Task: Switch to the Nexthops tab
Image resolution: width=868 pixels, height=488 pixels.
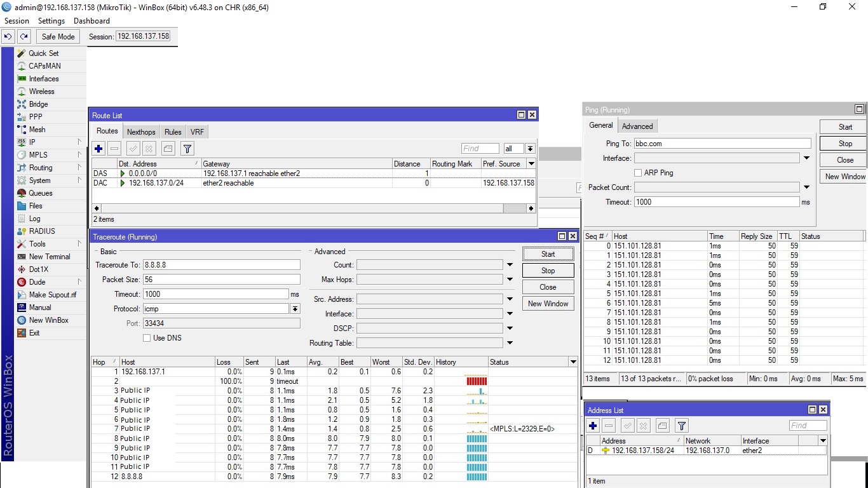Action: 141,132
